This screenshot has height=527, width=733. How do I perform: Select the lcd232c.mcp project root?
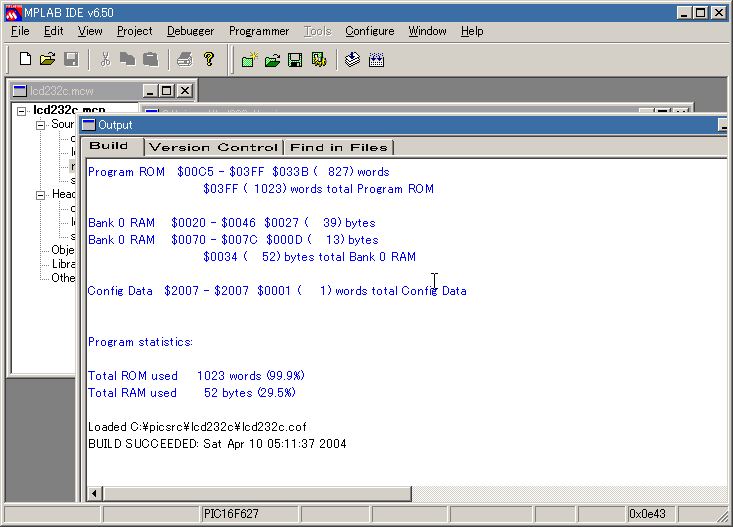69,109
